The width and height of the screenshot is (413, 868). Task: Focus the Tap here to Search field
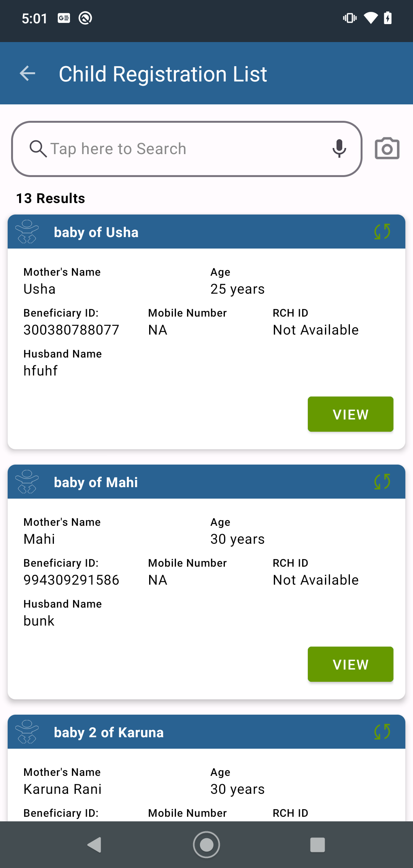(187, 149)
